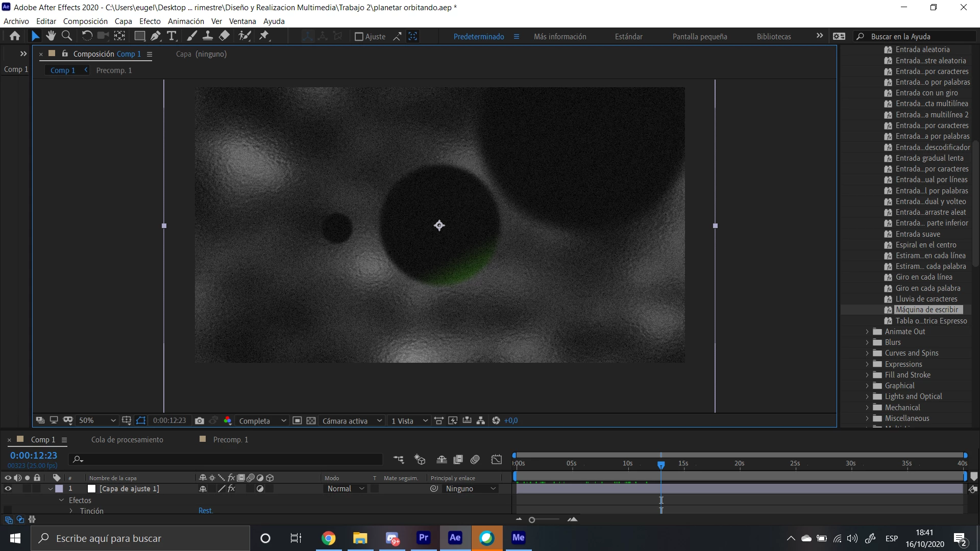Expand the Tinción effect properties
Image resolution: width=980 pixels, height=551 pixels.
[71, 511]
